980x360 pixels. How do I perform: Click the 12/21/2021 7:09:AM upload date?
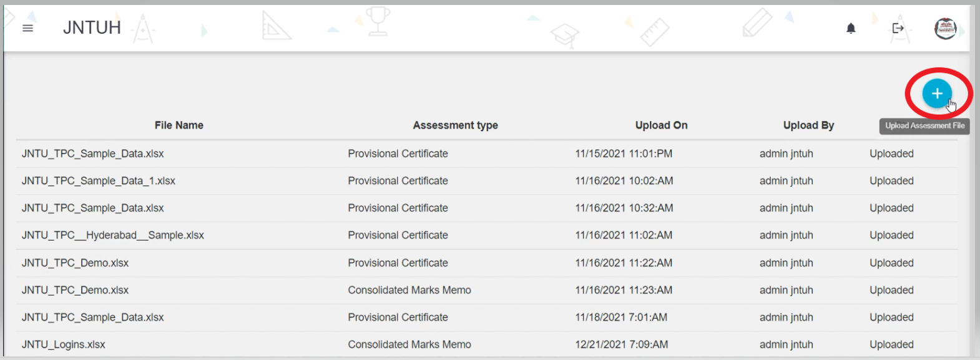coord(622,344)
